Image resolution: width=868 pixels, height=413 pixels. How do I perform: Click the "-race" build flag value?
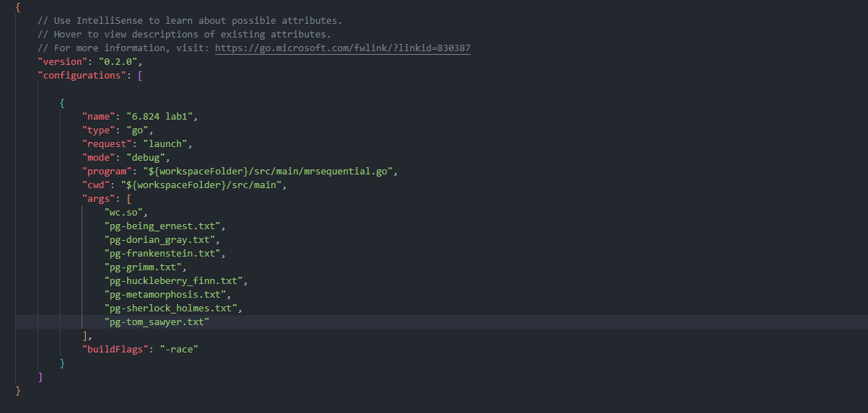point(178,349)
